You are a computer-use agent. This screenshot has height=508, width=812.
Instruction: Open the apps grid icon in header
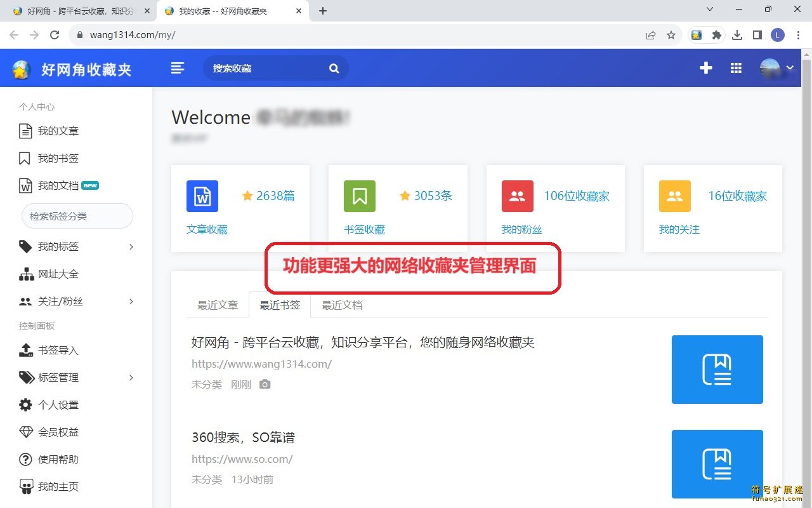point(737,68)
